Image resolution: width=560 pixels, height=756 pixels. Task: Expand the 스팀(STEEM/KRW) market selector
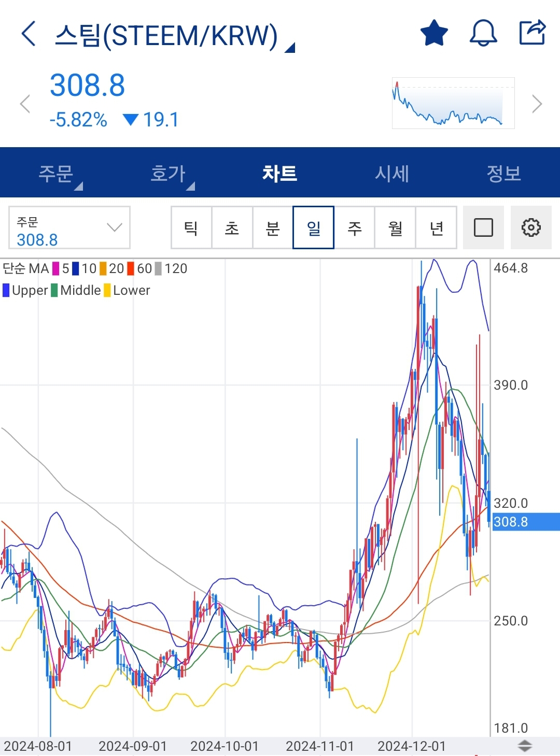coord(175,36)
